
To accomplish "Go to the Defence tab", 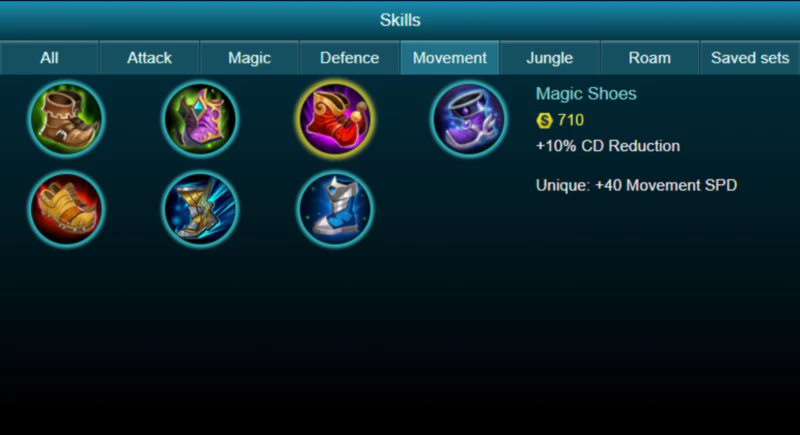I will click(349, 58).
